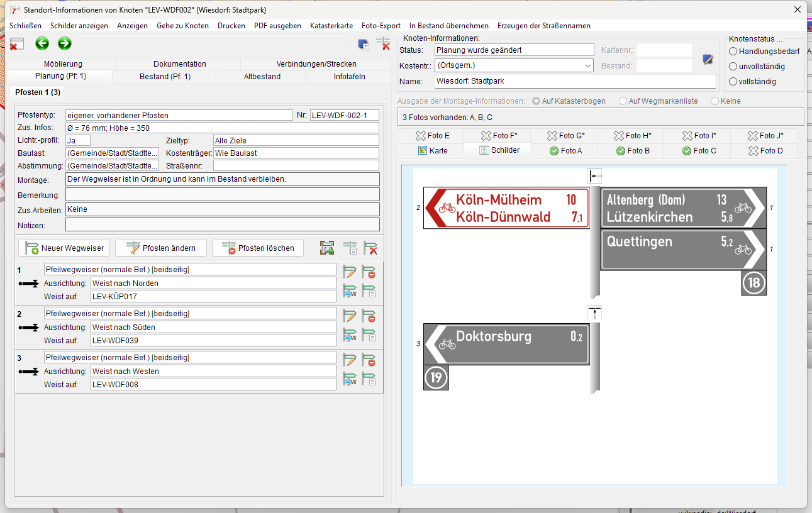Select unvollständig node status

[x=757, y=67]
